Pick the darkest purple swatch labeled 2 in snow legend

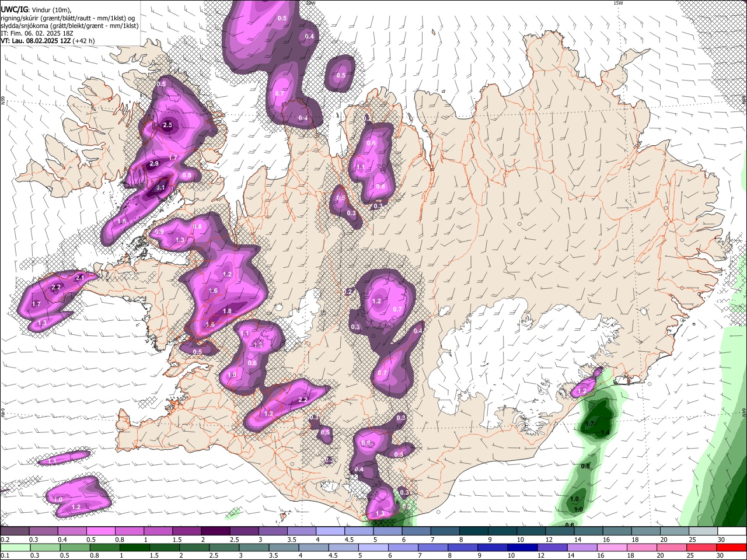pos(215,531)
